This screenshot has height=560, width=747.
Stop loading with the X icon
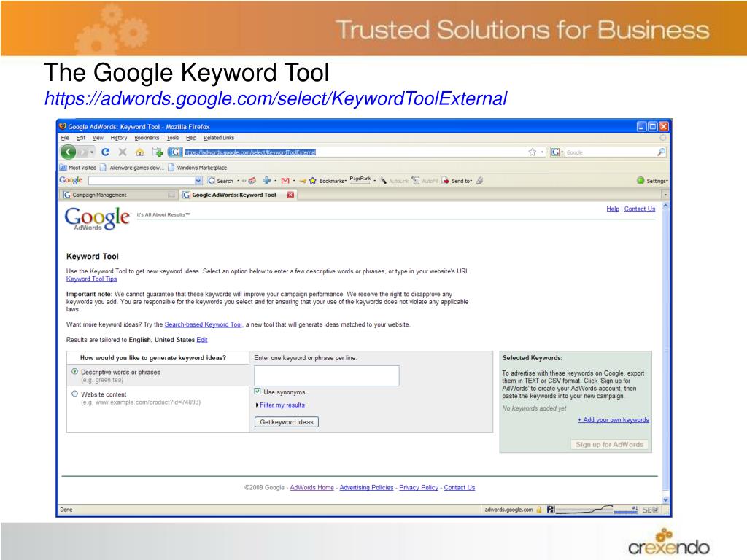click(x=123, y=152)
